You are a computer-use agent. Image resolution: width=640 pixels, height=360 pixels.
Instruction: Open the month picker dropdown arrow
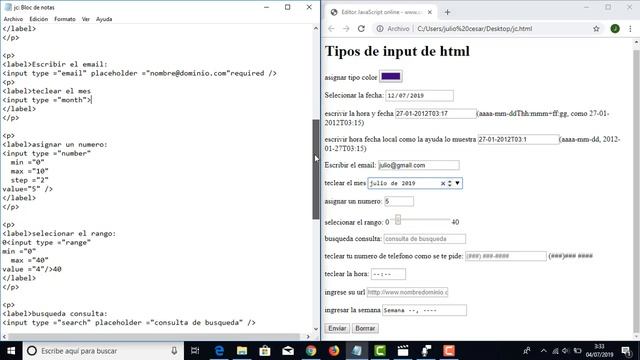click(457, 183)
